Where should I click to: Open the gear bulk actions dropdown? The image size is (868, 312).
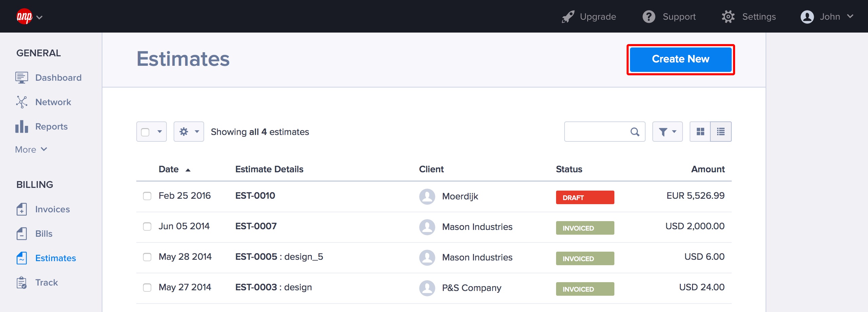pos(189,132)
